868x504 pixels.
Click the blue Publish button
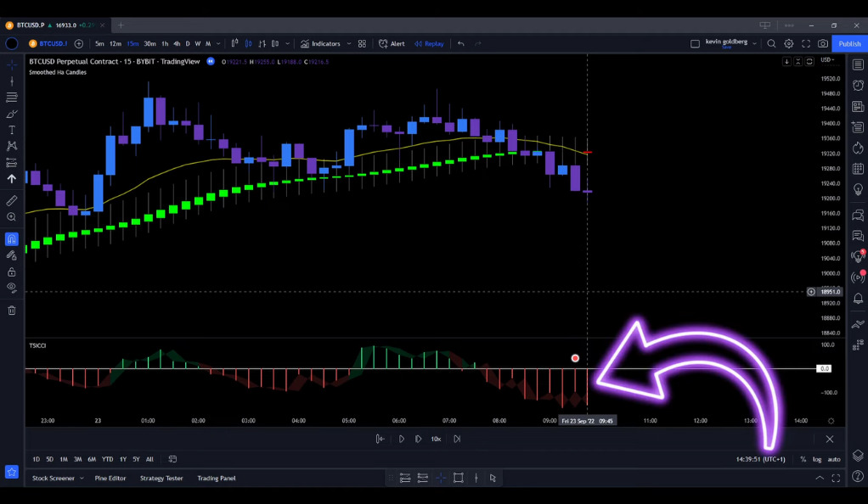coord(849,43)
